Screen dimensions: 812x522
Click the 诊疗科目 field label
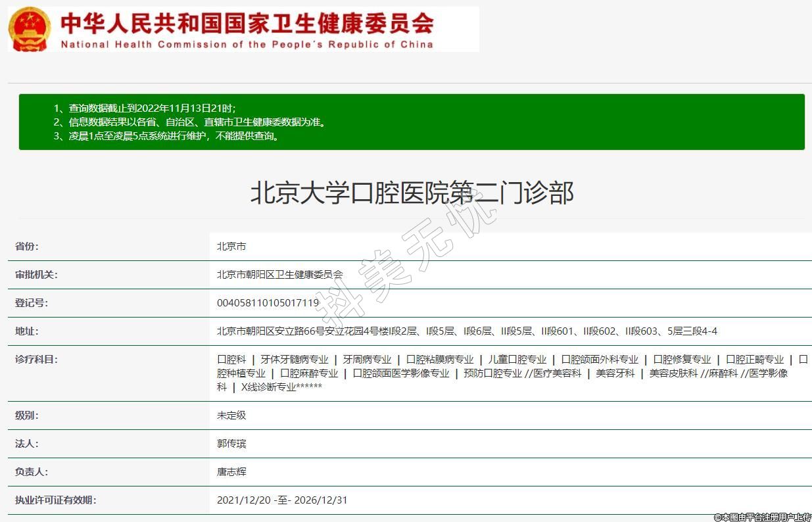click(36, 360)
